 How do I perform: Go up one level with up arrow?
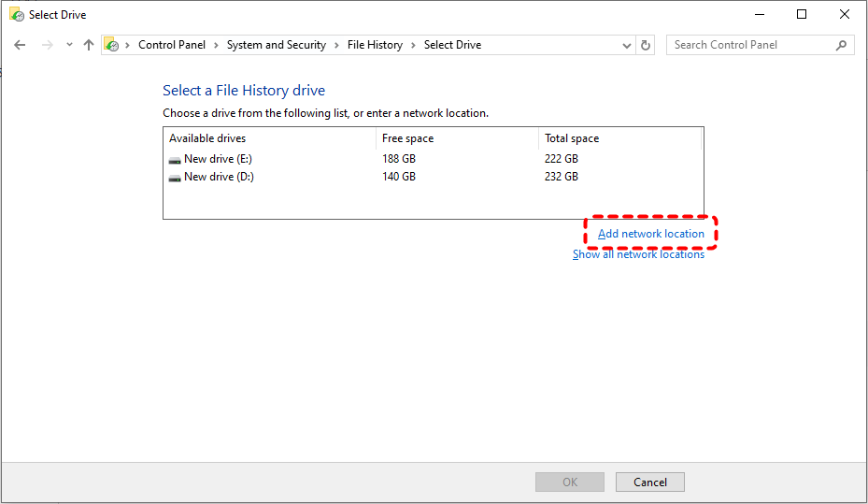click(89, 45)
